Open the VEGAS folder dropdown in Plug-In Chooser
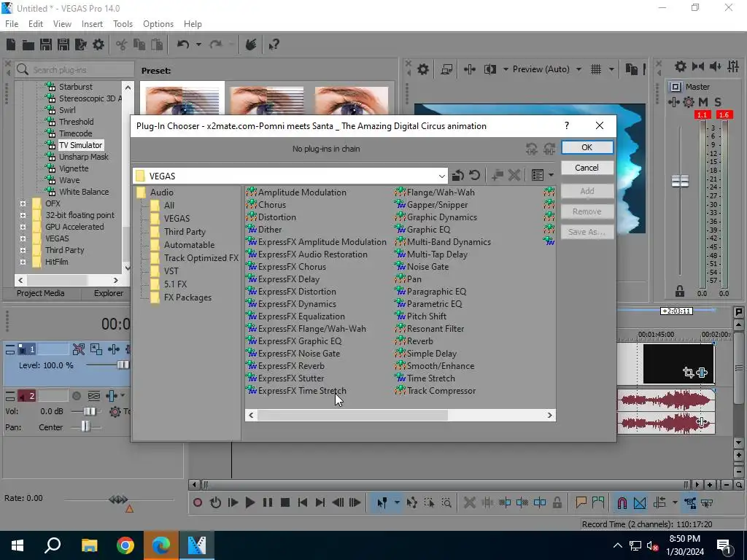Image resolution: width=747 pixels, height=560 pixels. point(441,176)
